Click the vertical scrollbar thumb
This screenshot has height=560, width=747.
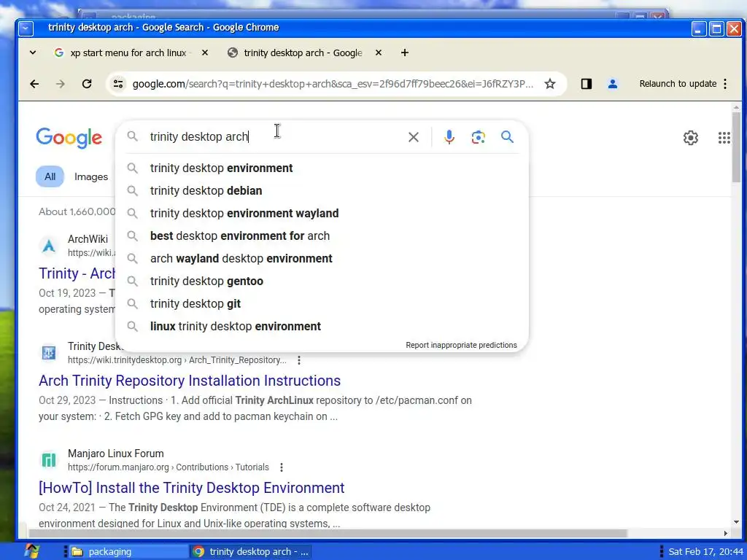point(737,147)
